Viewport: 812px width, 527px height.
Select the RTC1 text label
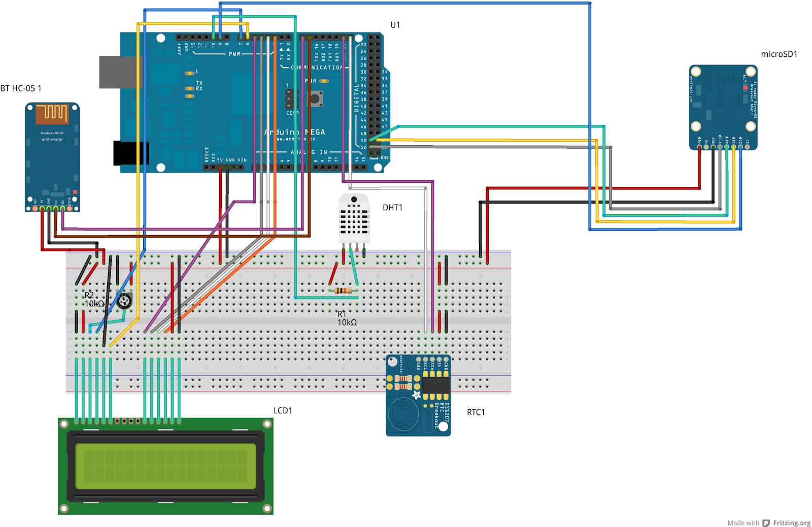(476, 412)
